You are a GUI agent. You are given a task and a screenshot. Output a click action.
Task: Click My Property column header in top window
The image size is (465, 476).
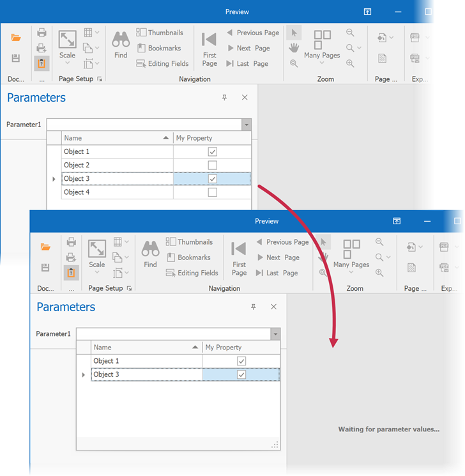tap(212, 138)
